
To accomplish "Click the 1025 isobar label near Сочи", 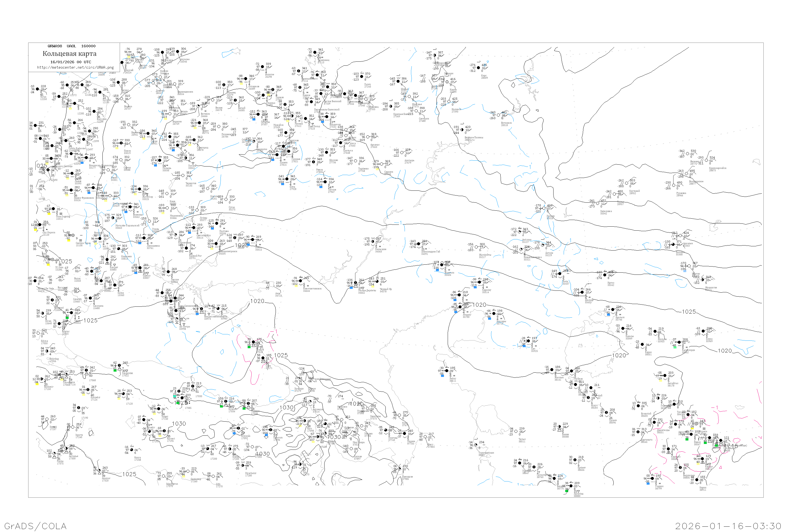I will [x=281, y=355].
